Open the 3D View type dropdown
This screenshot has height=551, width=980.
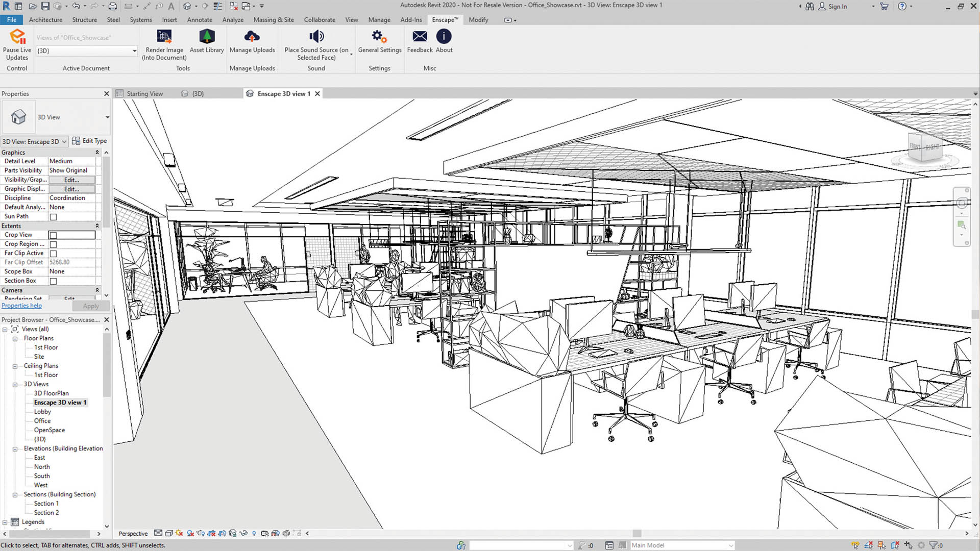107,117
